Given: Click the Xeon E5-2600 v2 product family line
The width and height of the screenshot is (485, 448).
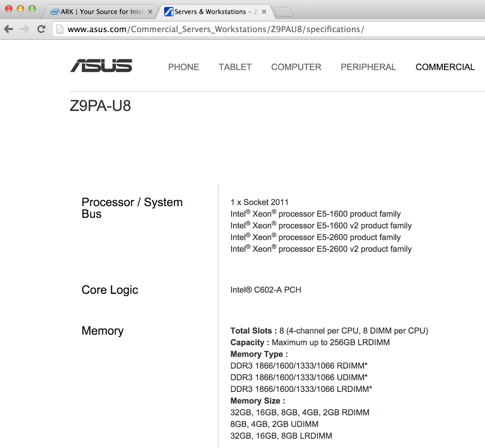Looking at the screenshot, I should coord(321,249).
